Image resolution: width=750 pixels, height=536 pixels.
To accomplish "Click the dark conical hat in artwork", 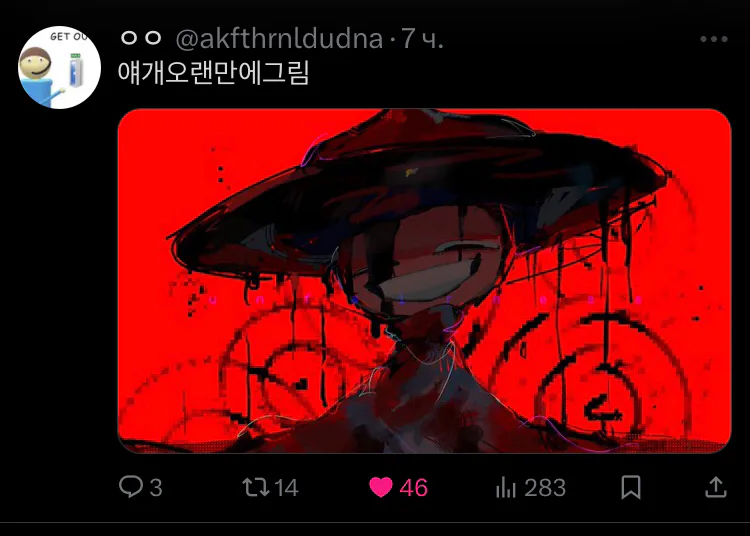I will point(416,191).
